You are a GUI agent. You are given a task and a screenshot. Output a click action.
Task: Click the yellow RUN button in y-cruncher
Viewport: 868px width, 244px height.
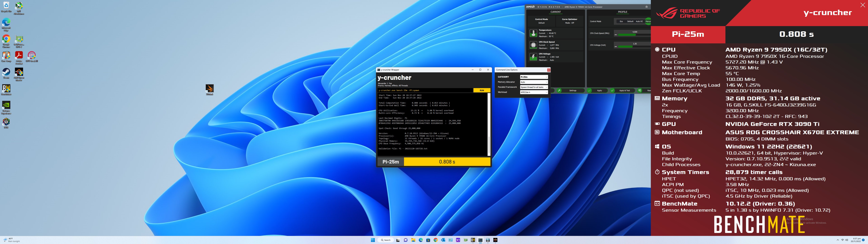[x=482, y=90]
